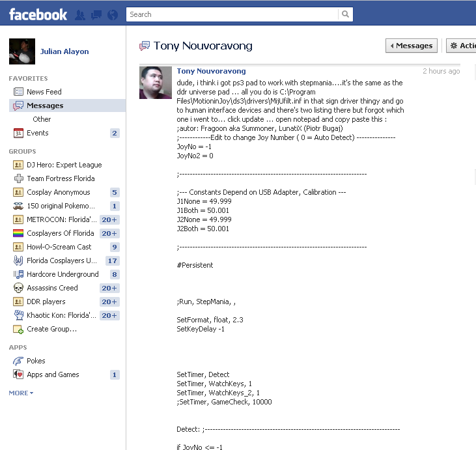The width and height of the screenshot is (476, 450).
Task: Open Events in the sidebar
Action: [38, 133]
